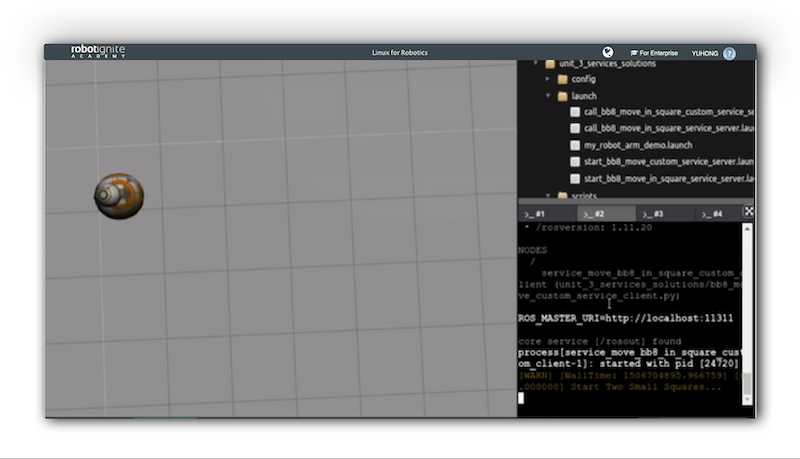Expand the config folder arrow
This screenshot has width=800, height=459.
pyautogui.click(x=547, y=79)
